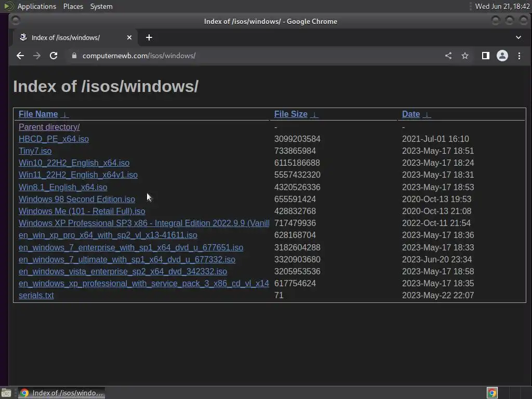Screen dimensions: 532x399
Task: Open Windows XP Professional SP3 x86 Integral Edition link
Action: 144,223
